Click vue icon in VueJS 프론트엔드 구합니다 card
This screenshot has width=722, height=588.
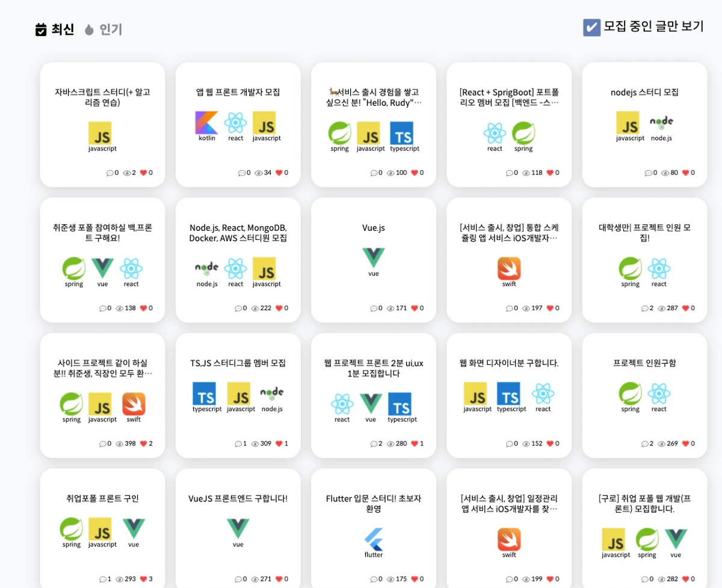(x=238, y=529)
